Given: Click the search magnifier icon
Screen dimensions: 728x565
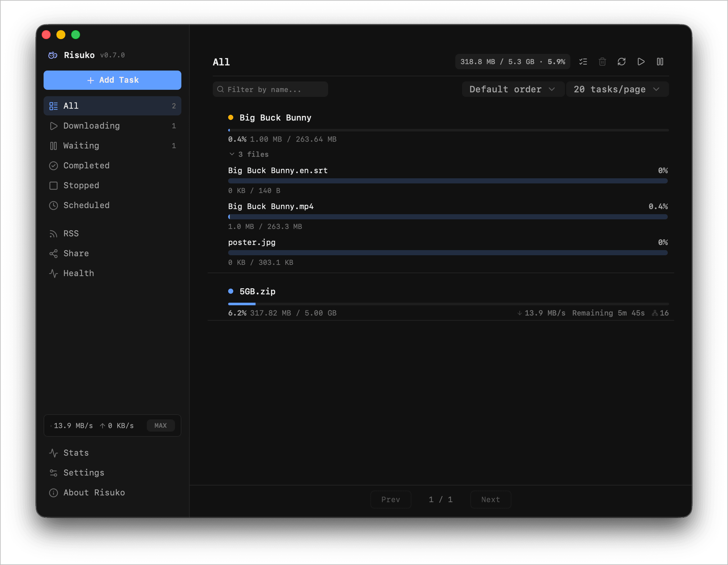Looking at the screenshot, I should tap(220, 89).
